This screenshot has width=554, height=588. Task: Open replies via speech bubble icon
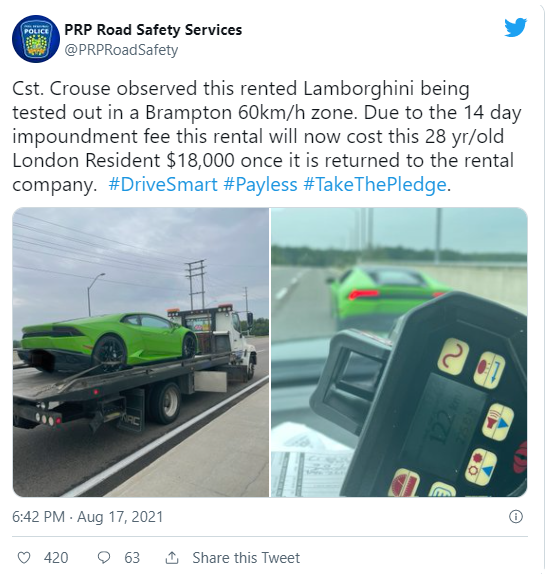point(104,558)
